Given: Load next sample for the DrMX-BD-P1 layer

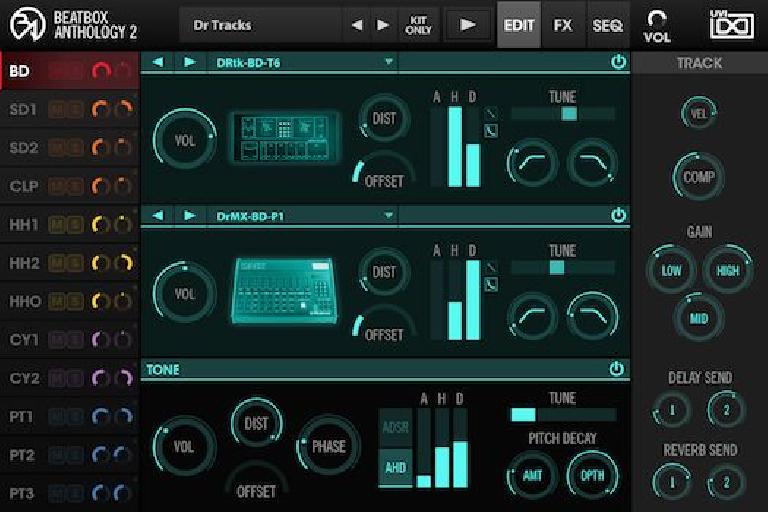Looking at the screenshot, I should [189, 216].
